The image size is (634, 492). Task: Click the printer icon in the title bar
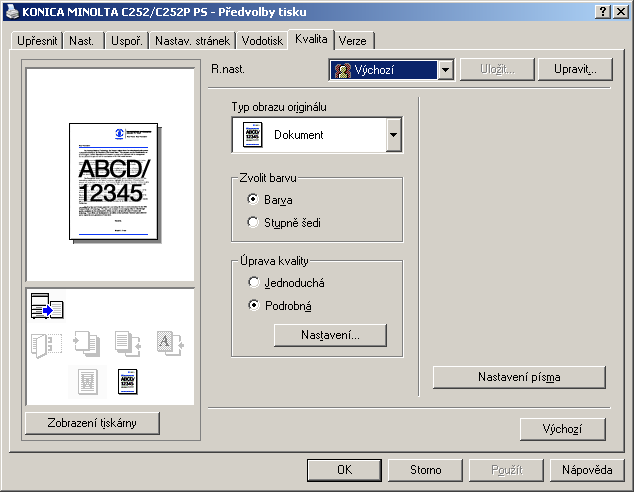[12, 11]
